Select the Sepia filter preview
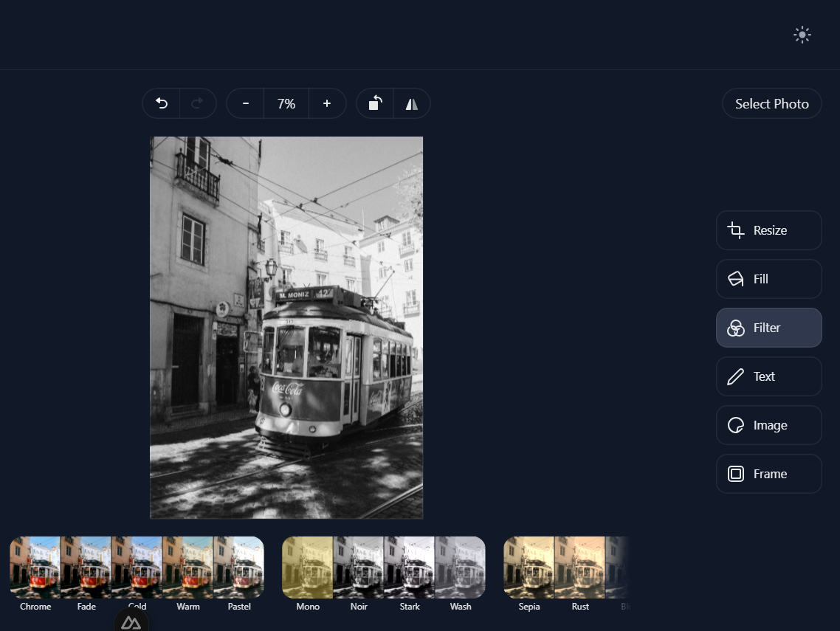Image resolution: width=840 pixels, height=631 pixels. point(529,567)
